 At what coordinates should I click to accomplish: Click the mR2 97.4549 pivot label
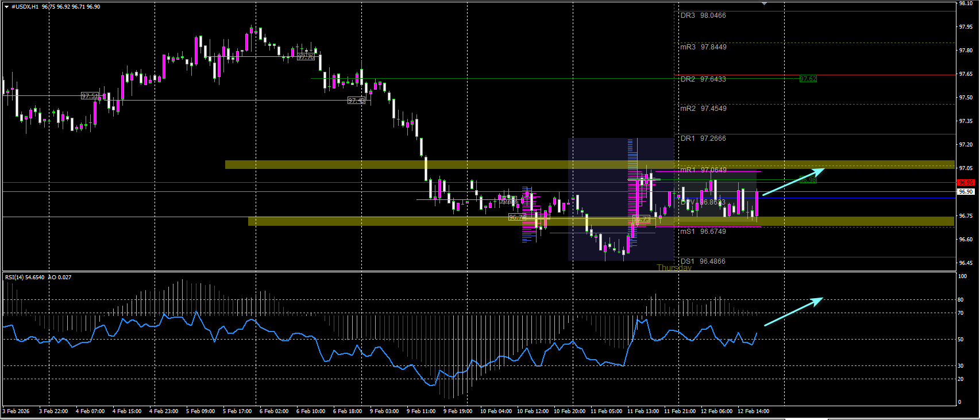[x=703, y=109]
